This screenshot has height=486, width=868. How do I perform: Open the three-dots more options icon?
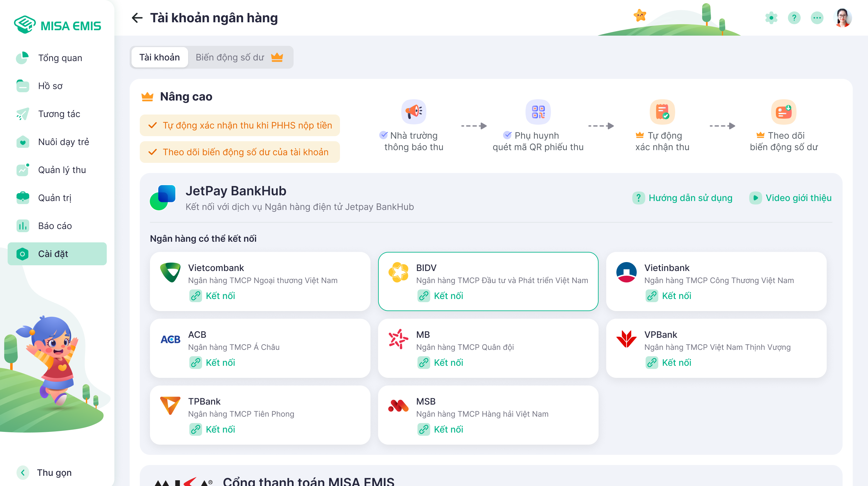coord(817,18)
